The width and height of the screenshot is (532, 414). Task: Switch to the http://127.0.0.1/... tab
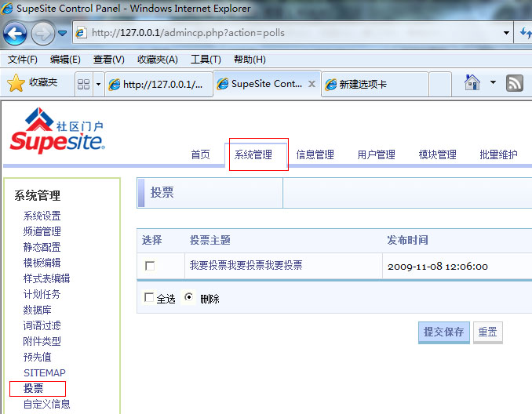(159, 84)
